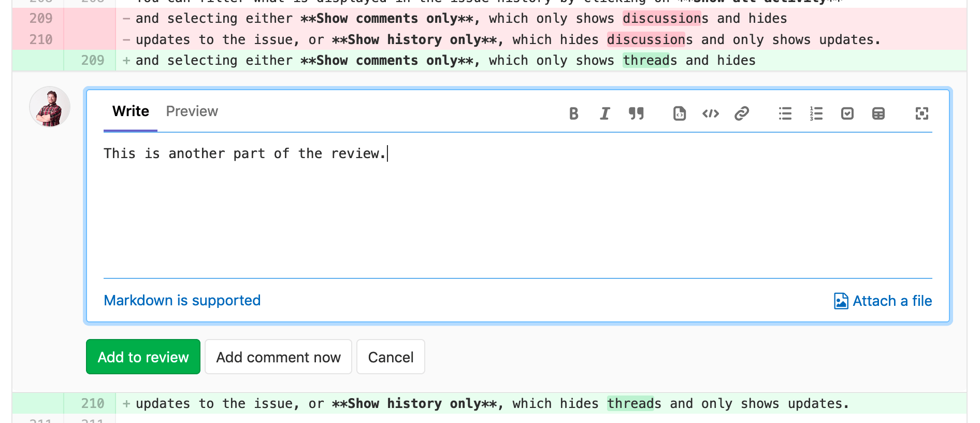
Task: Insert a table into the comment
Action: [x=878, y=114]
